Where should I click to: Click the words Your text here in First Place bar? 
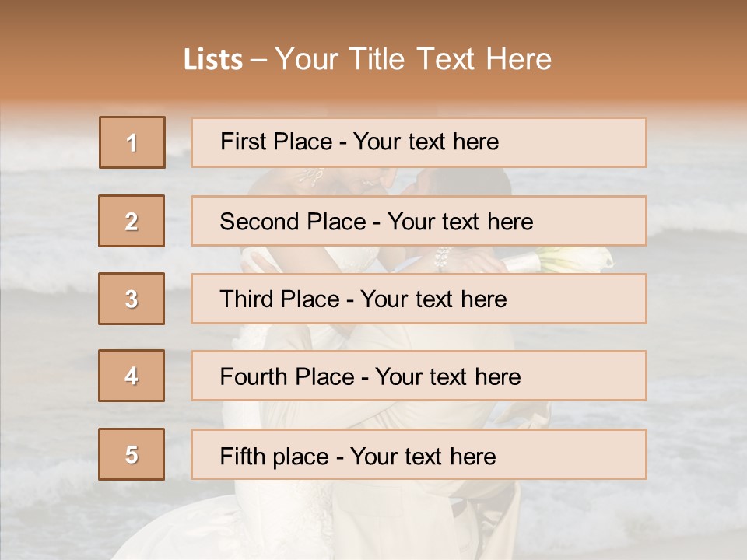pyautogui.click(x=426, y=142)
